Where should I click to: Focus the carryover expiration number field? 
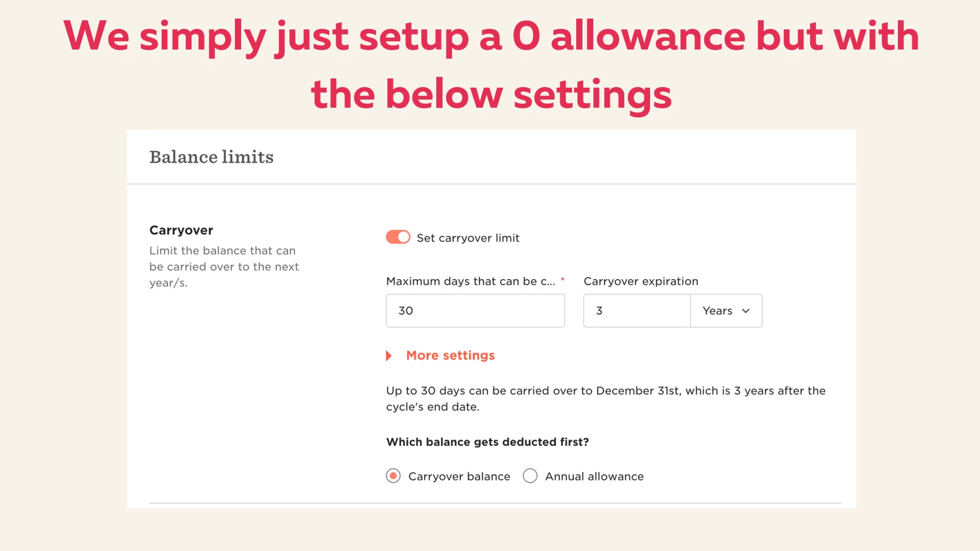(x=637, y=311)
